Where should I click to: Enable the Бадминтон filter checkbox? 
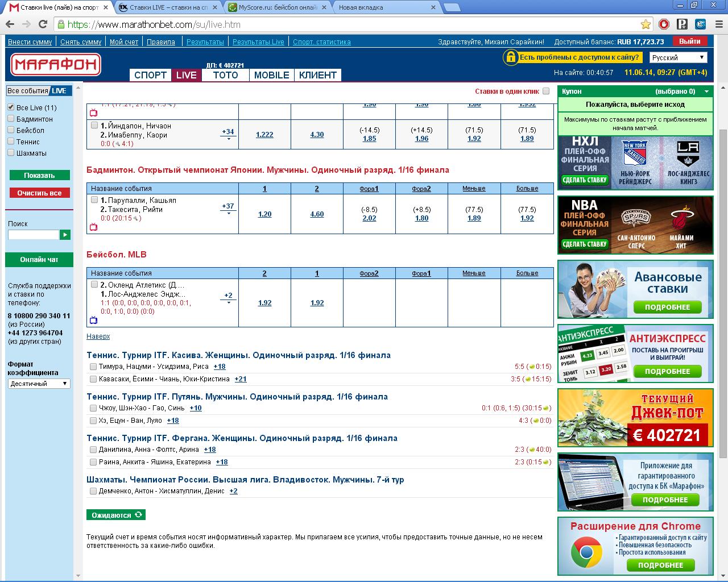tap(11, 118)
